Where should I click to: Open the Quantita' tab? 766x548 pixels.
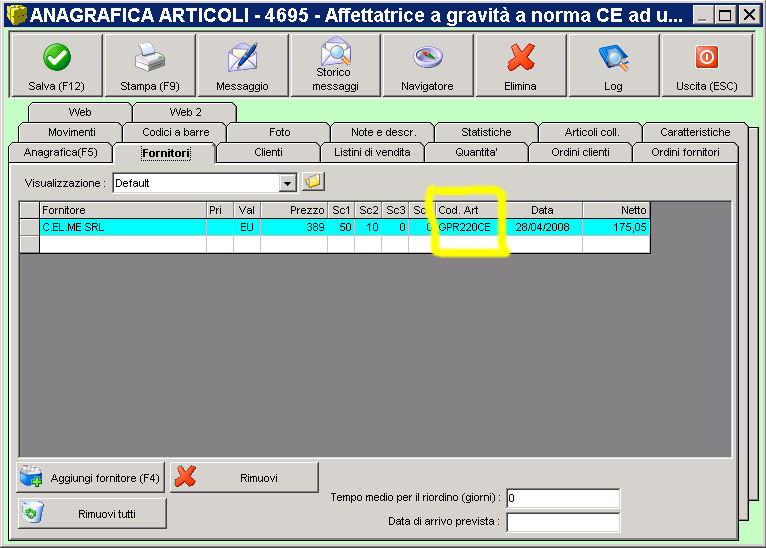click(x=476, y=152)
